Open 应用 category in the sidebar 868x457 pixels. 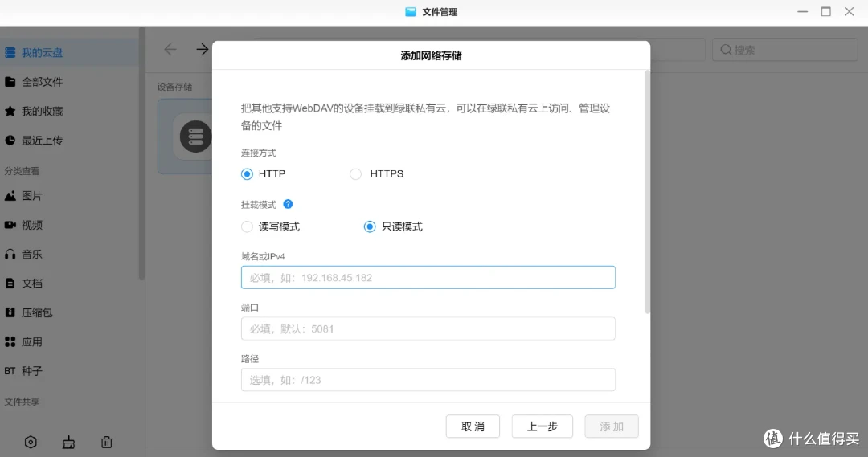click(x=69, y=342)
